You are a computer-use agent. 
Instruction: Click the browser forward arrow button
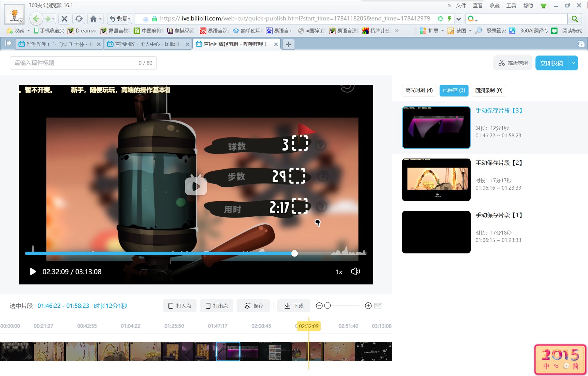tap(48, 19)
